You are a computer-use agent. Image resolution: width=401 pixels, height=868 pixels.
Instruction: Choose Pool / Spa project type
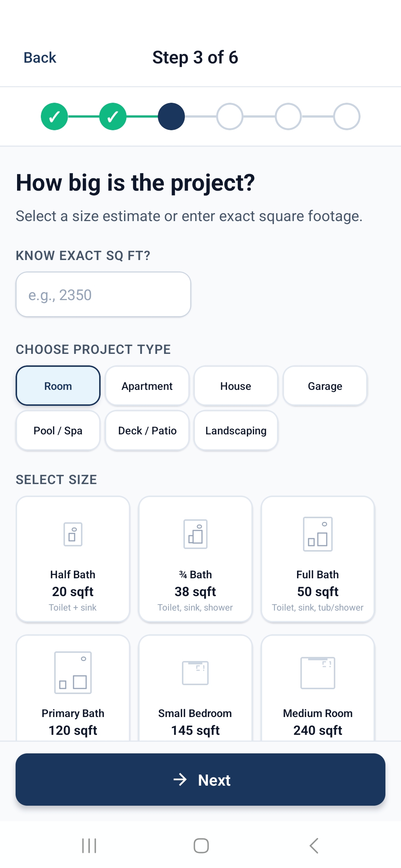click(x=58, y=430)
